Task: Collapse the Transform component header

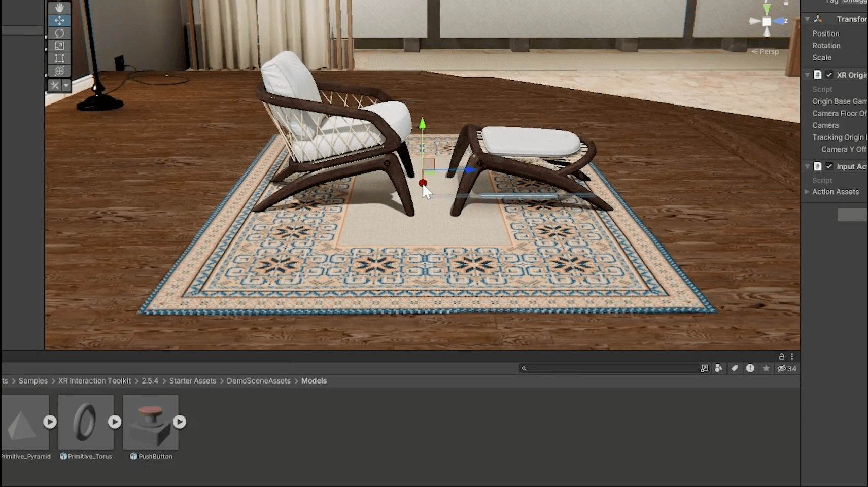Action: point(807,18)
